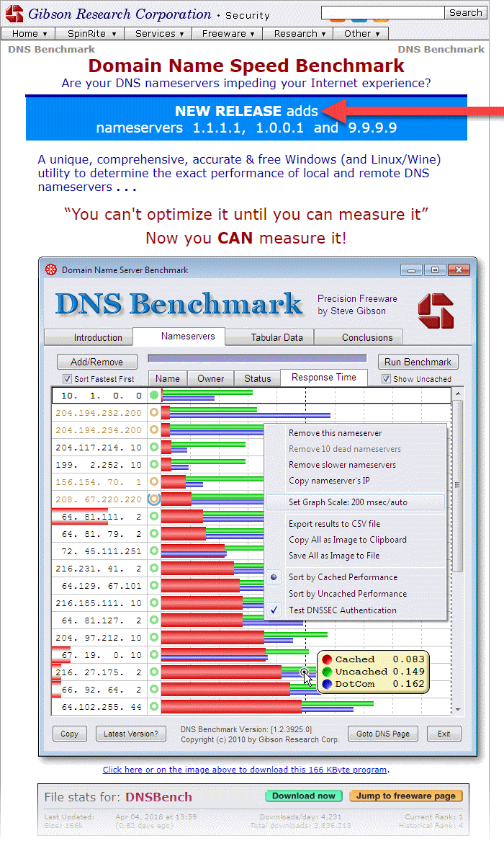Click status ring for 204.117.214.10
504x841 pixels.
[x=154, y=447]
